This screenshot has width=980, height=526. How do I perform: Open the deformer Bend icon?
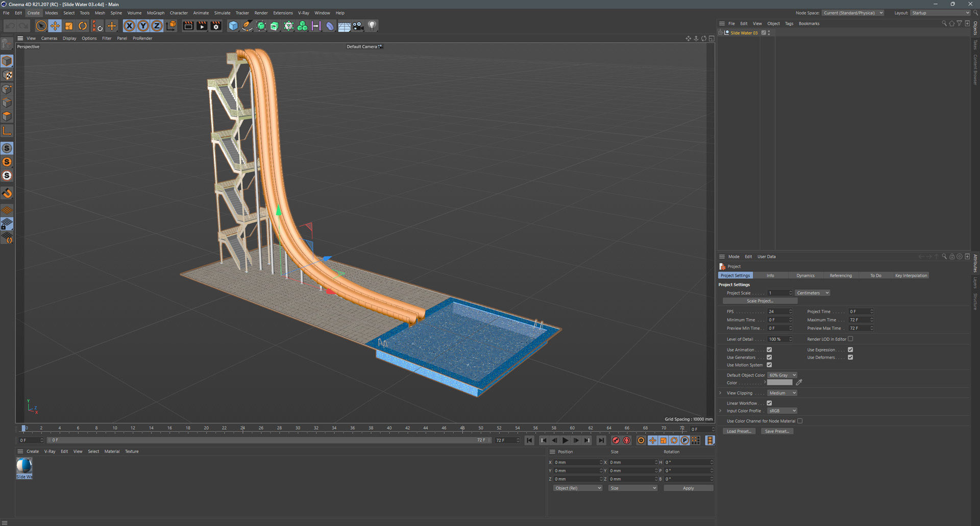330,26
